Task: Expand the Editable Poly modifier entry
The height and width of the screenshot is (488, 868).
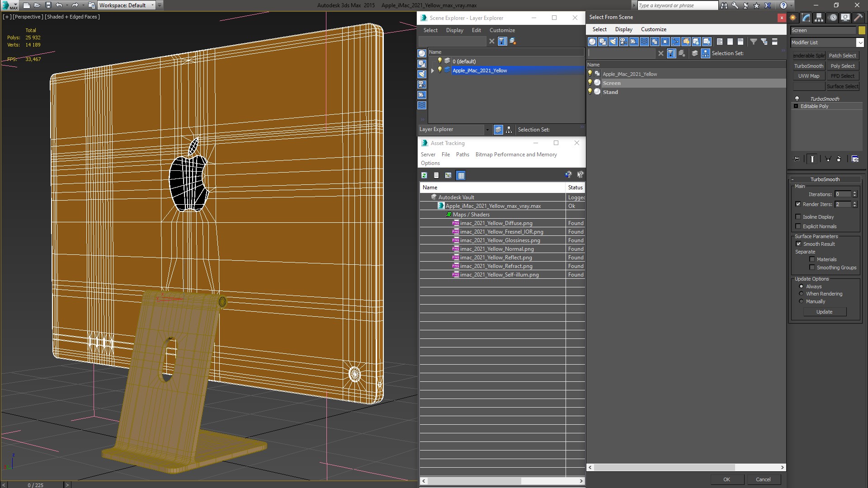Action: click(x=796, y=106)
